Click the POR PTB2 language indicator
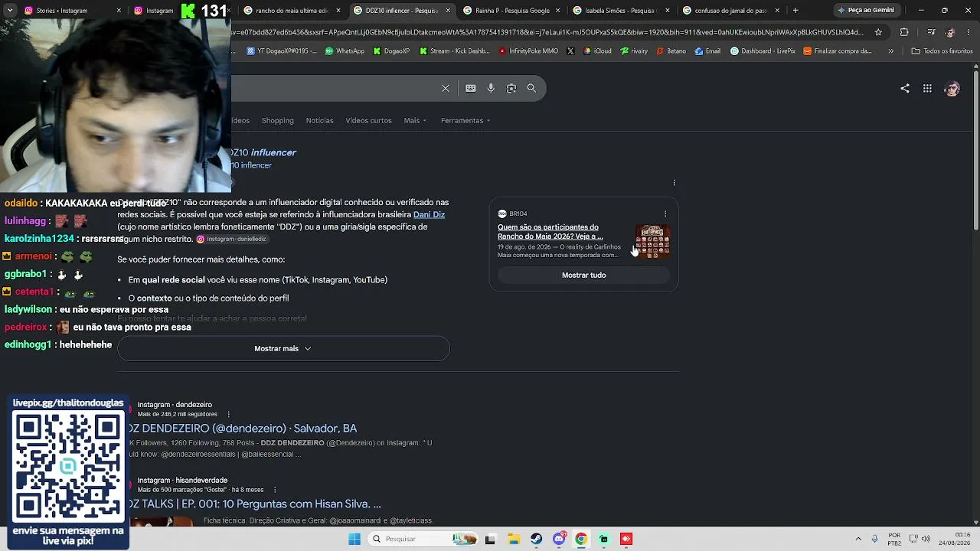This screenshot has width=980, height=551. (894, 539)
